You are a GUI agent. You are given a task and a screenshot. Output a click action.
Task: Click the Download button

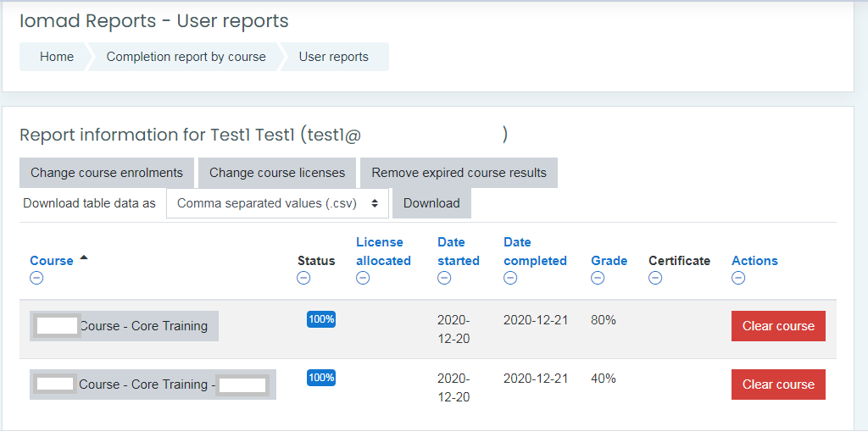431,203
